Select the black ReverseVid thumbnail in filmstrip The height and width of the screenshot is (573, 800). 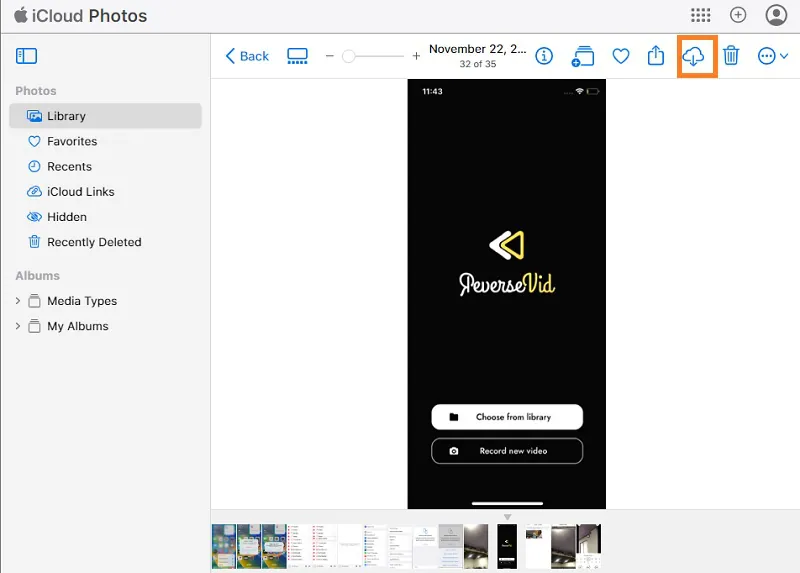(x=507, y=546)
